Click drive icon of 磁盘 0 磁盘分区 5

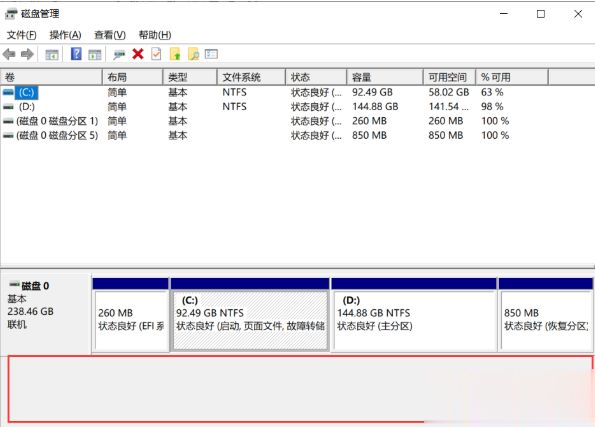coord(8,136)
